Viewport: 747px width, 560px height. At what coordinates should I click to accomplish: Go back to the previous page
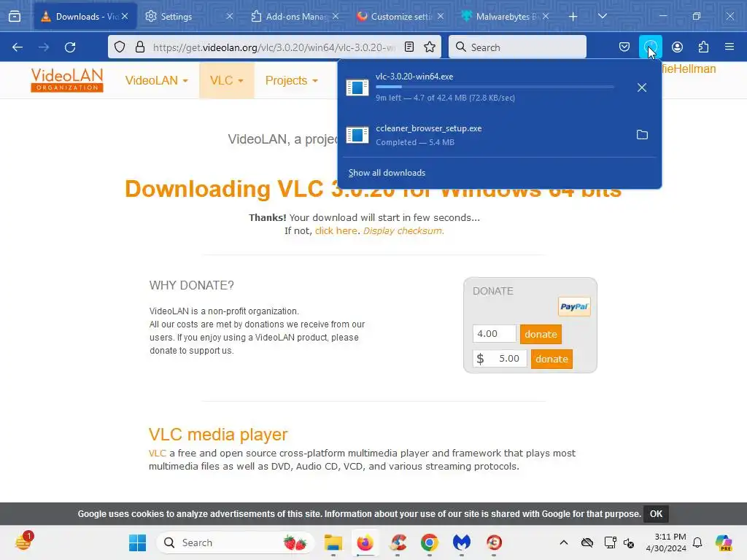(18, 47)
